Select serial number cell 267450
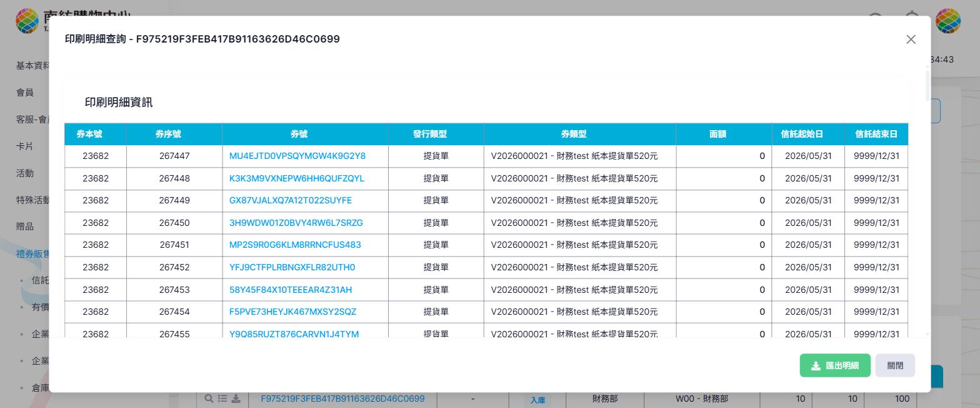Screen dimensions: 980x408 click(x=174, y=223)
